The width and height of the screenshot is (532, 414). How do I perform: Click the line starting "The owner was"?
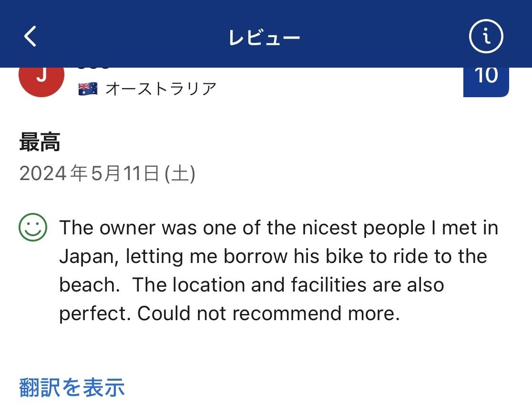coord(278,228)
